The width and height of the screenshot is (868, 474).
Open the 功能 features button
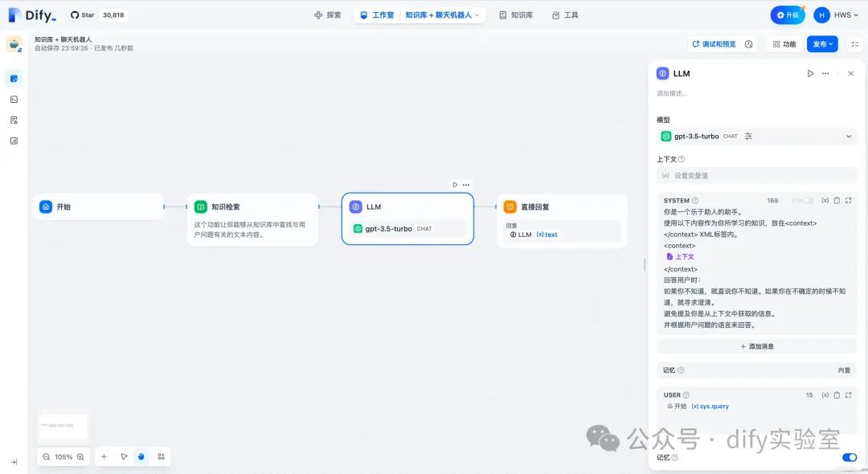(784, 44)
